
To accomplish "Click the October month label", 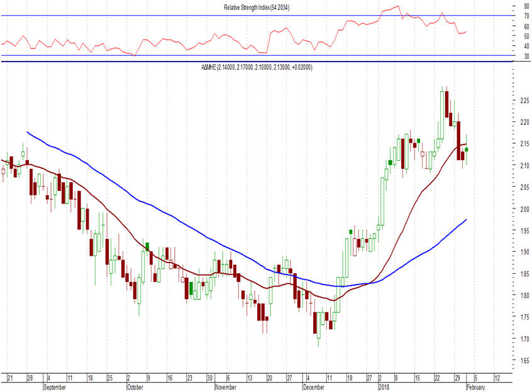I will (x=135, y=387).
